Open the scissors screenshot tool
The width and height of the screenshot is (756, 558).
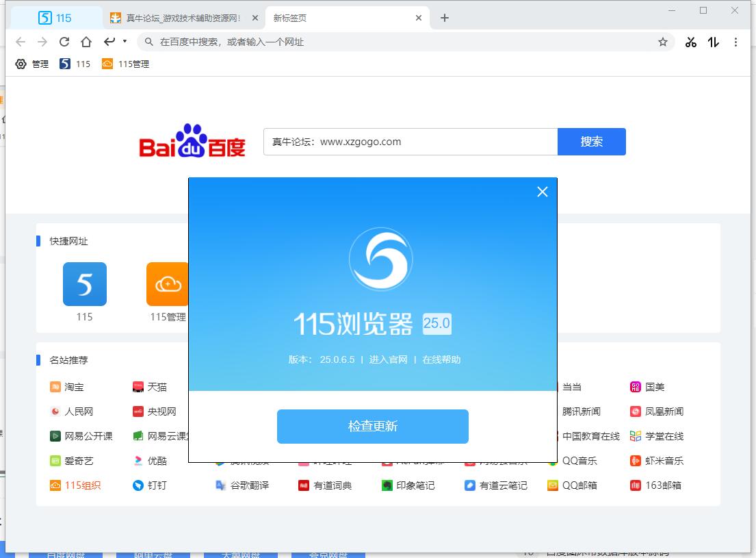691,42
